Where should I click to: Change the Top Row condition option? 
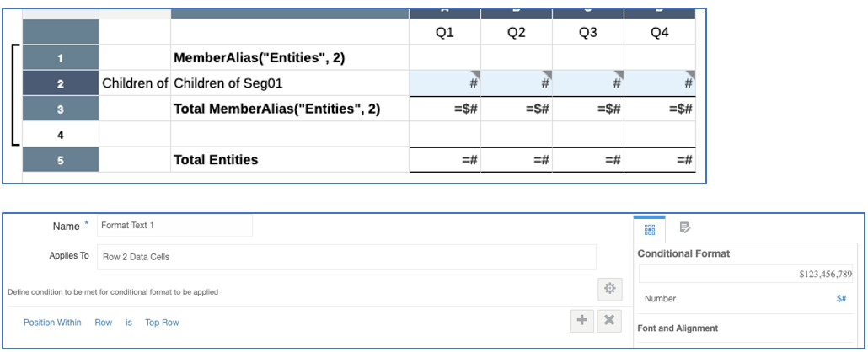[162, 323]
